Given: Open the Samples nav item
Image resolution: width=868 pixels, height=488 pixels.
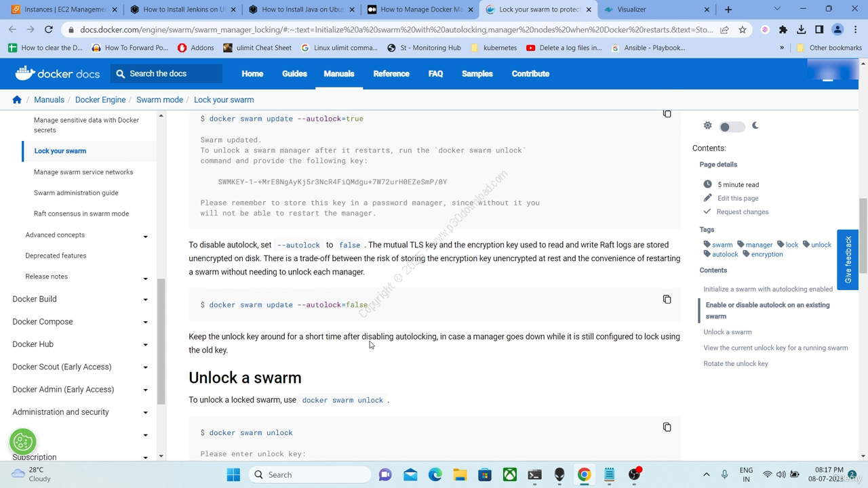Looking at the screenshot, I should (477, 73).
